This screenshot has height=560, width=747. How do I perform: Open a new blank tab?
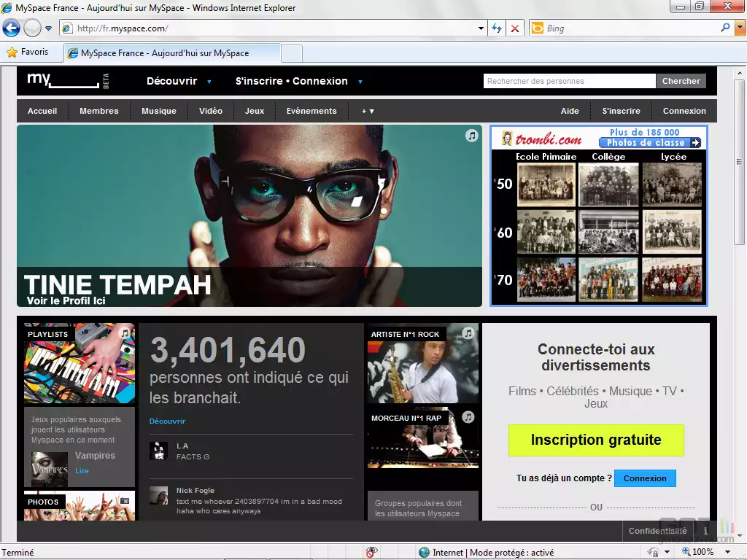(292, 53)
